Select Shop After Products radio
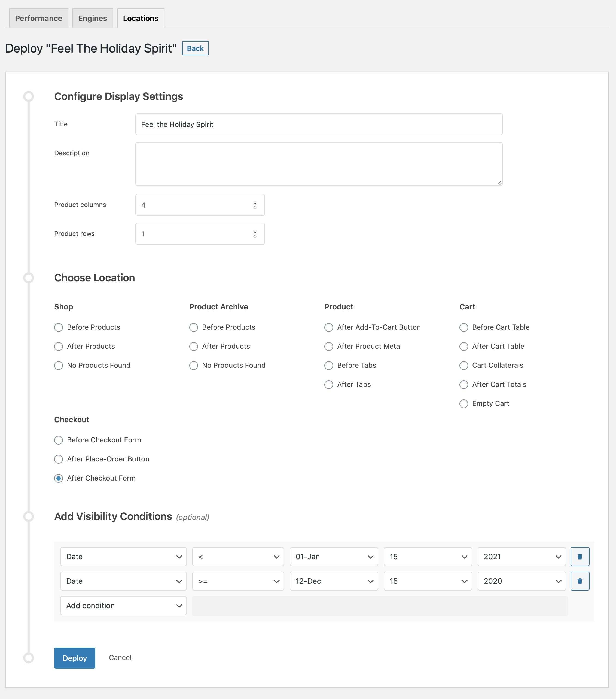Image resolution: width=616 pixels, height=699 pixels. pyautogui.click(x=59, y=347)
